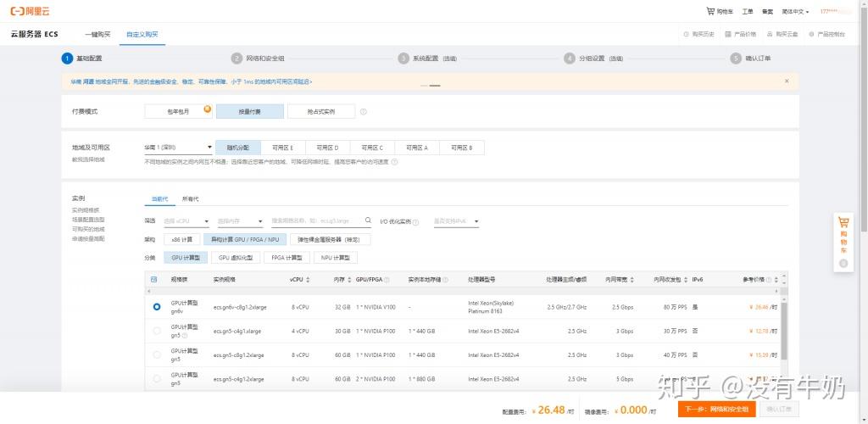868x424 pixels.
Task: Select ecs.gn5-c8g1.2xlarge radio button
Action: [157, 354]
